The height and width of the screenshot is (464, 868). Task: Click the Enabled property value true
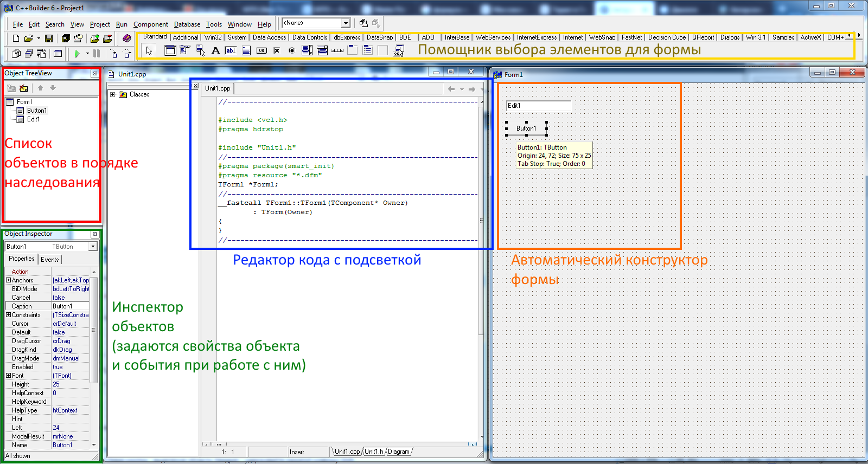[x=71, y=367]
